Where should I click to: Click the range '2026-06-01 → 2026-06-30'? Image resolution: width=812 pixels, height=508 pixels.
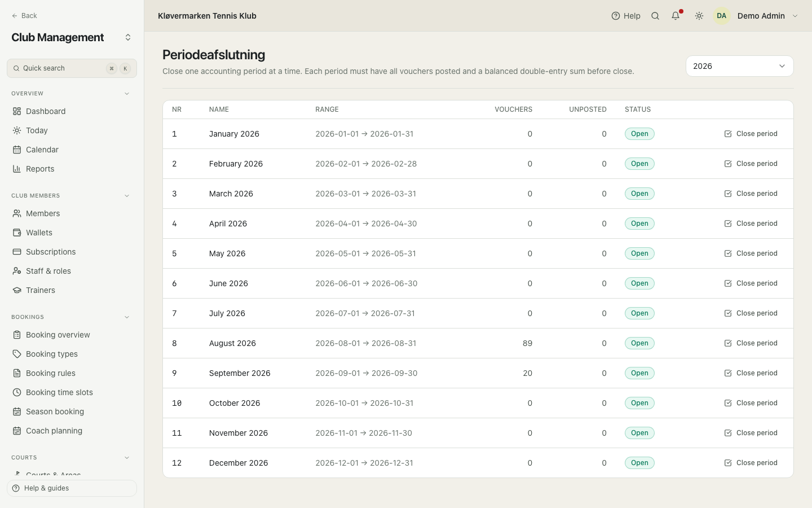click(367, 283)
